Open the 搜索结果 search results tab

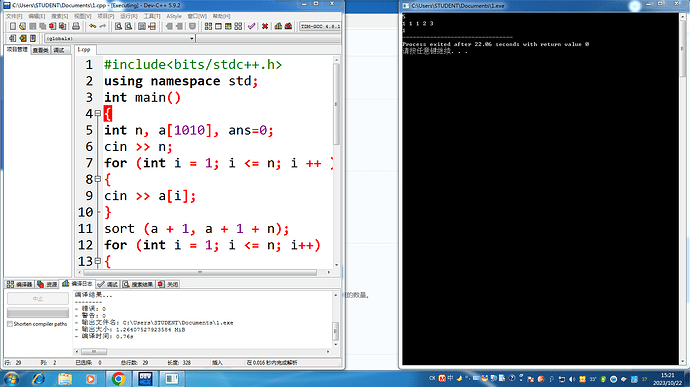(138, 284)
